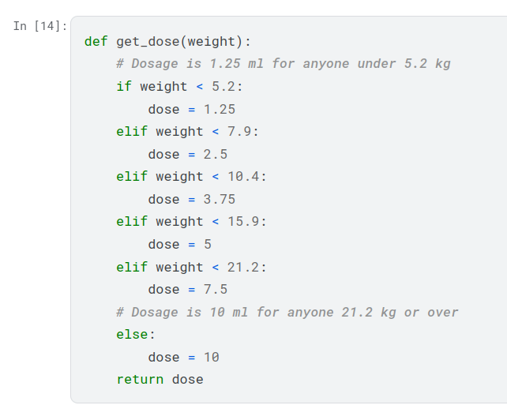Viewport: 507px width, 420px height.
Task: Click the comment about 1.25 ml dosage
Action: coord(284,63)
